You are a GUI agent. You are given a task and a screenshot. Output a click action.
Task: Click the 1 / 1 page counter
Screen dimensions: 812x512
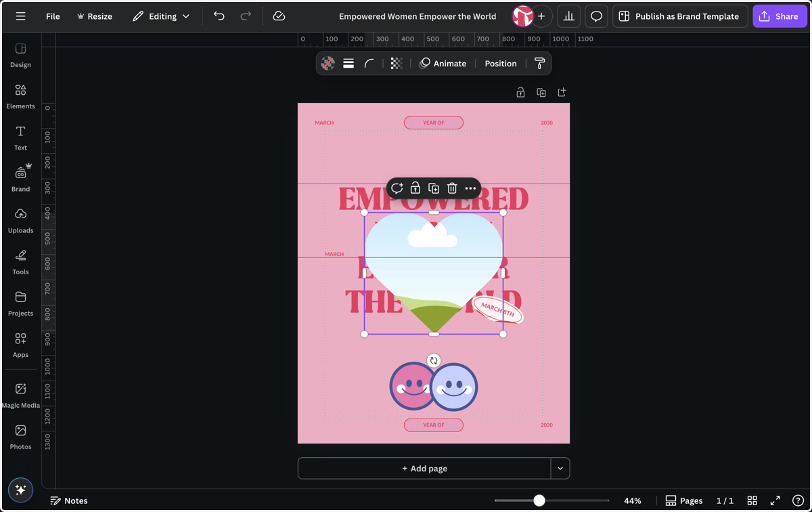[725, 500]
